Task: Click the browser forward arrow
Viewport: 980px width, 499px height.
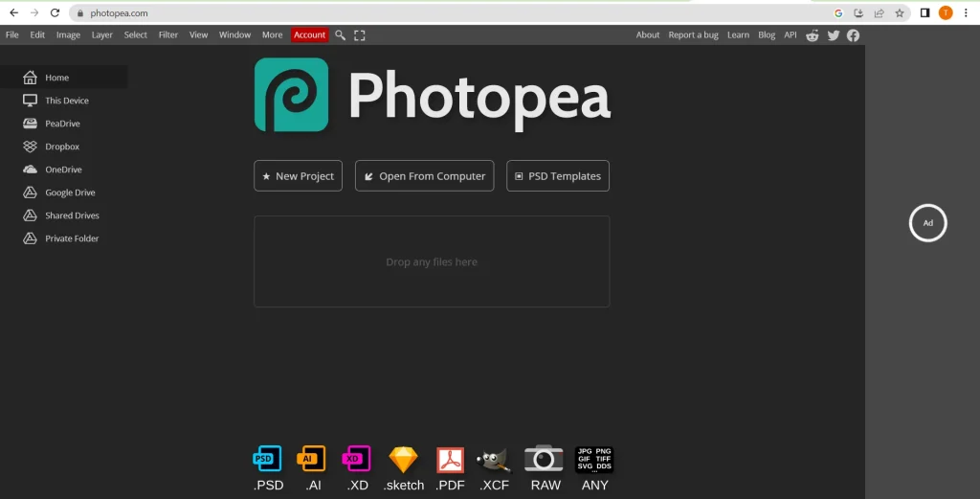Action: pyautogui.click(x=34, y=12)
